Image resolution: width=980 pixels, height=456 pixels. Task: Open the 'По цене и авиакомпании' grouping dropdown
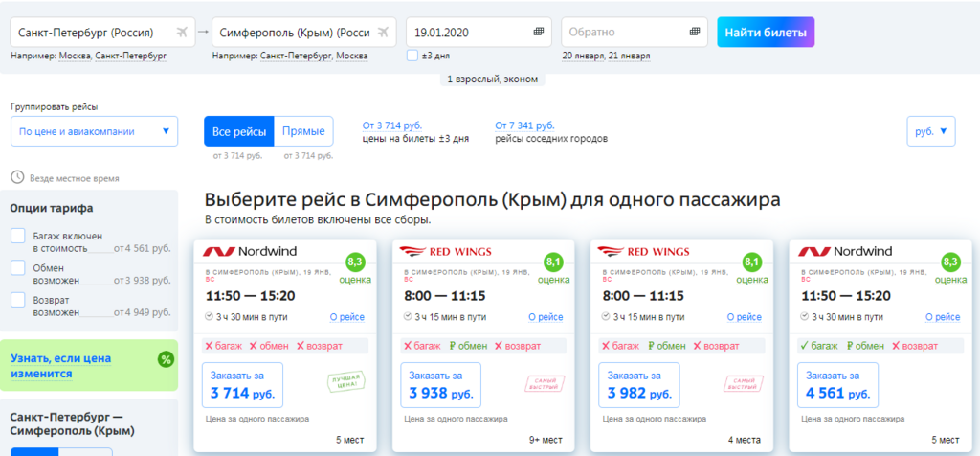(x=94, y=131)
